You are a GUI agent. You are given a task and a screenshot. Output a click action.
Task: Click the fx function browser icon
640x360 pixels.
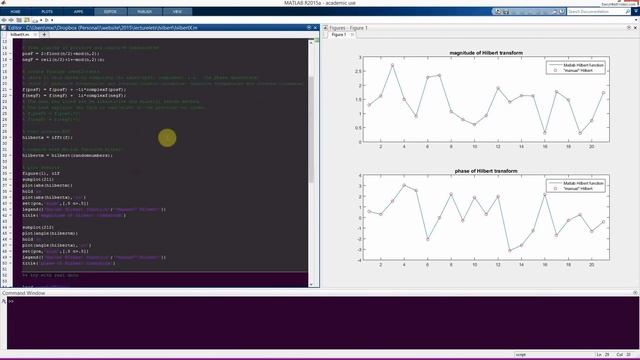4,301
